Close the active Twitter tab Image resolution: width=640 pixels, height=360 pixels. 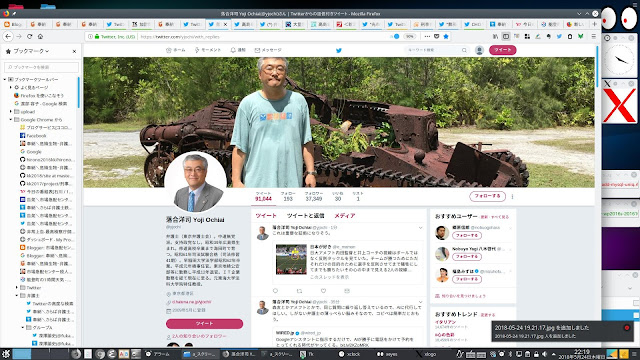225,24
